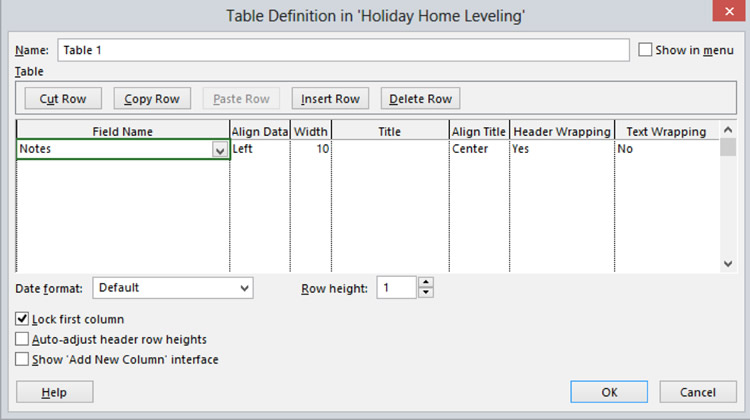Click the Name field containing Table 1

click(x=343, y=50)
